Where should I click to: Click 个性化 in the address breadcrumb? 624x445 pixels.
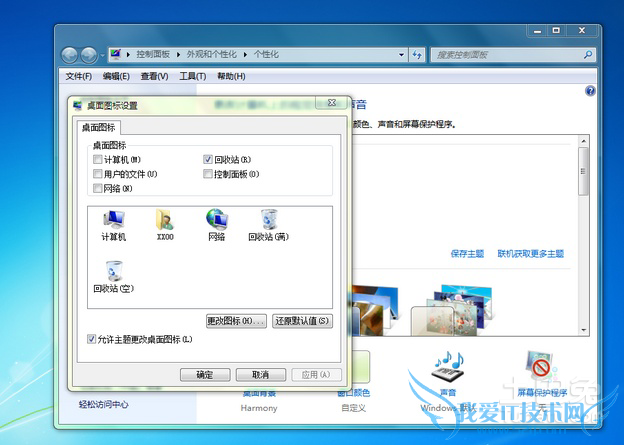click(x=266, y=54)
